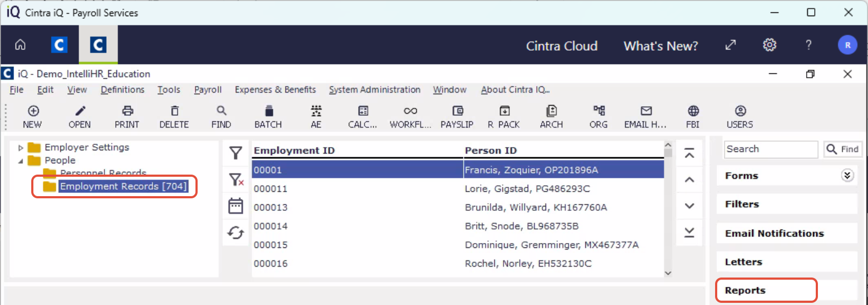Viewport: 868px width, 305px height.
Task: Open the EMAIL H... envelope icon
Action: coord(646,111)
